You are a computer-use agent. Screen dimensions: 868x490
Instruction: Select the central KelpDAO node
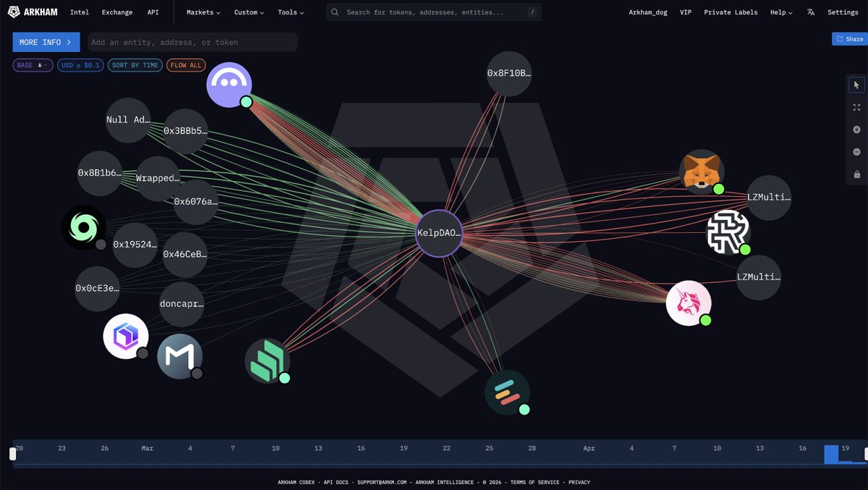point(438,233)
